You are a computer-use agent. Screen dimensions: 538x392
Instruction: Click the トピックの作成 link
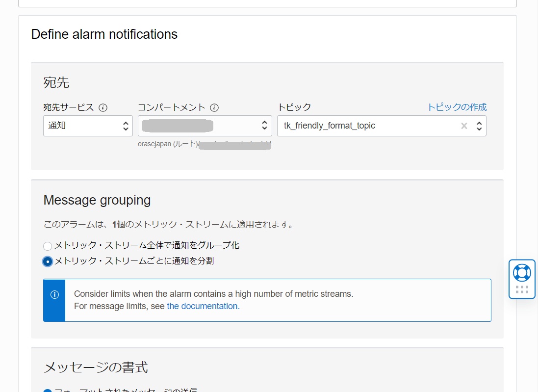(x=457, y=107)
